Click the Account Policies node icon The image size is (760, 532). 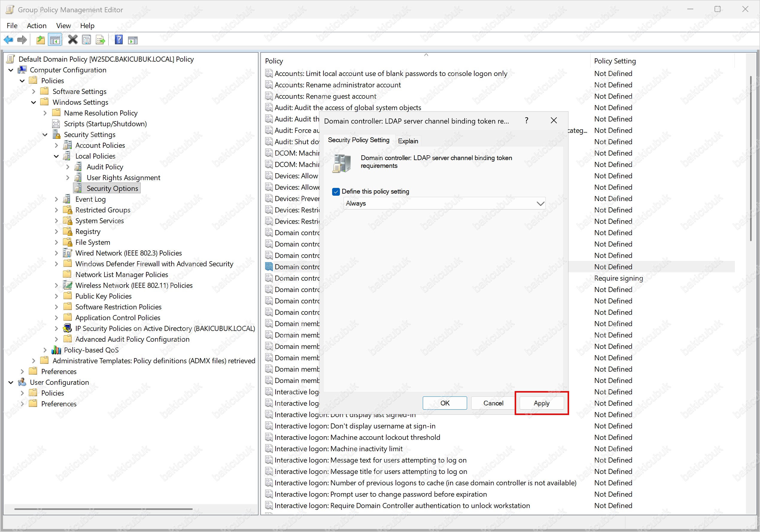pyautogui.click(x=68, y=145)
